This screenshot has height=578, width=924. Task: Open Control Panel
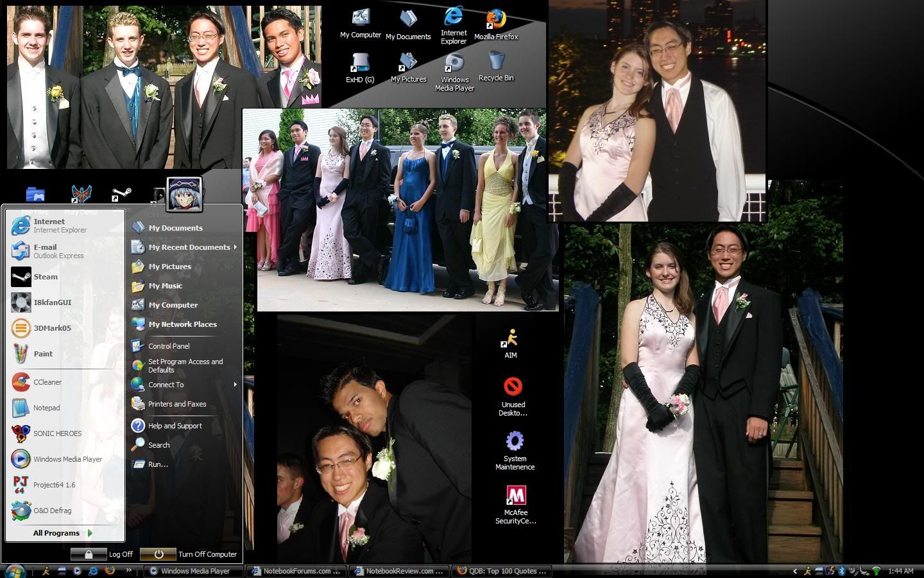184,346
